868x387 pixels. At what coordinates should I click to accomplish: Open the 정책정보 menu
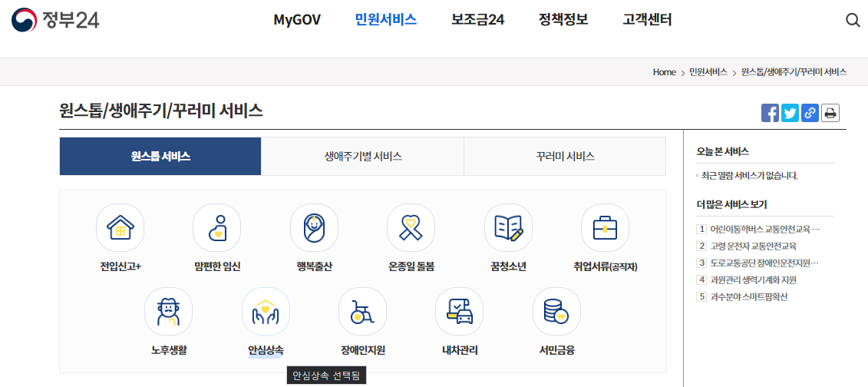tap(563, 21)
